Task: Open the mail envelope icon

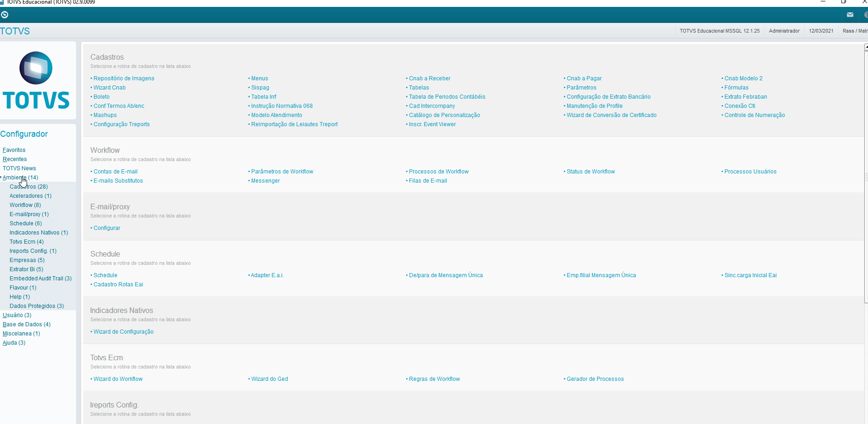Action: tap(850, 15)
